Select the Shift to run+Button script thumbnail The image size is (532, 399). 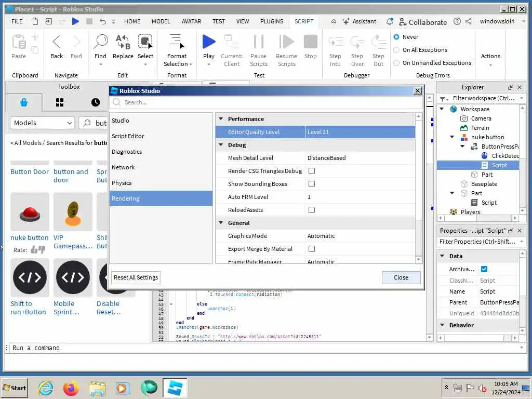click(30, 277)
